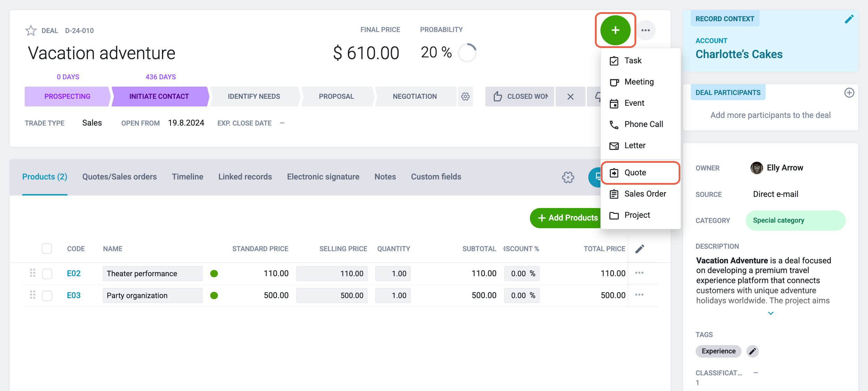
Task: Open products table settings gear
Action: click(x=568, y=177)
